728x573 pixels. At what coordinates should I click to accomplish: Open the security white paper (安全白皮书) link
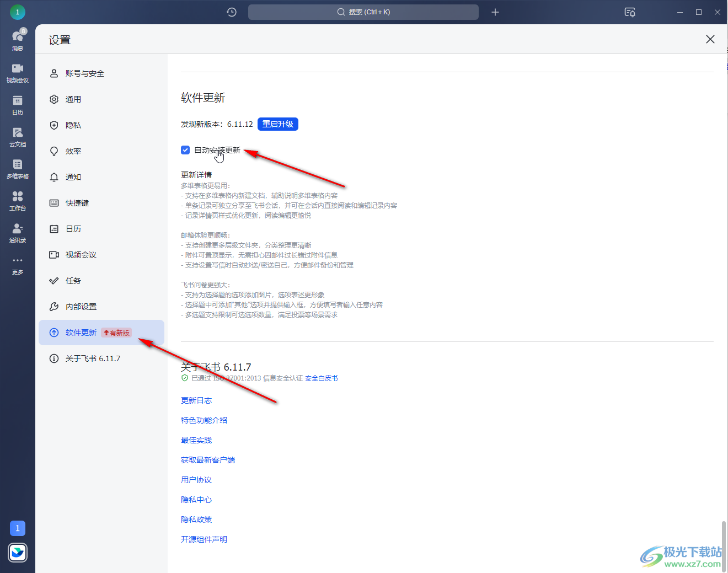(x=322, y=378)
